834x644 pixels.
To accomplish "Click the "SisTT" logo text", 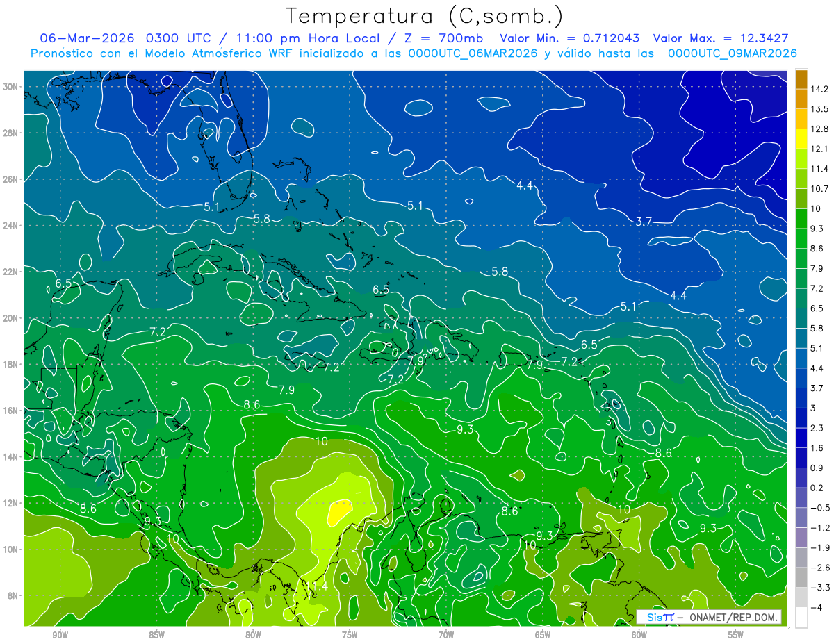I will click(660, 617).
